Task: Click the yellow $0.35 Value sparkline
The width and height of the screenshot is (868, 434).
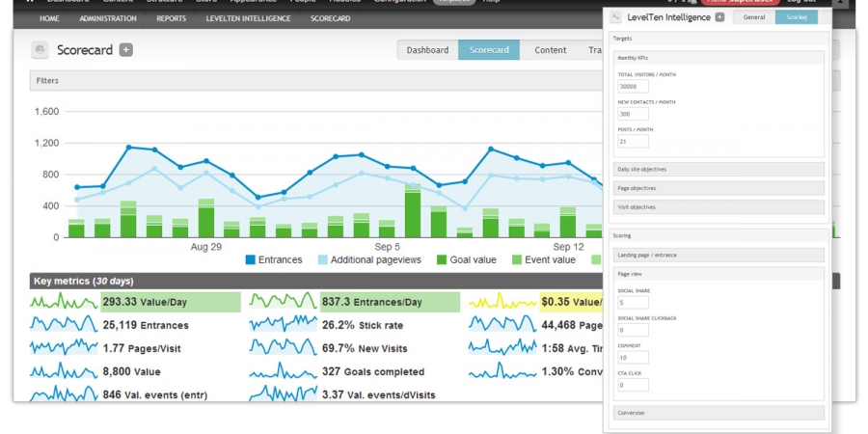Action: 502,302
